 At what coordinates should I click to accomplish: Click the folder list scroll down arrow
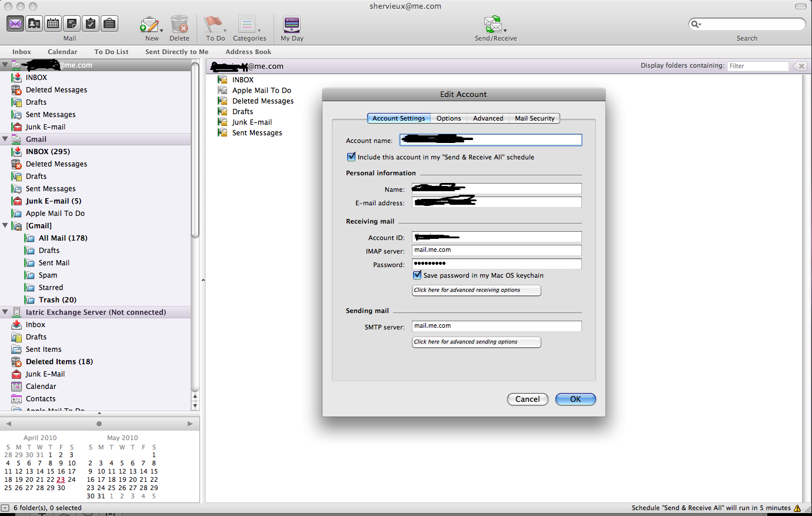click(195, 405)
